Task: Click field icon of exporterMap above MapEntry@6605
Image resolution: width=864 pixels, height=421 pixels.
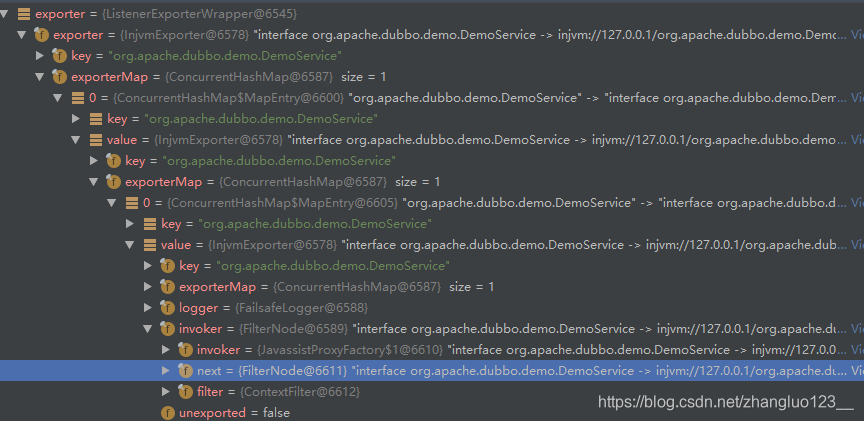Action: 114,181
